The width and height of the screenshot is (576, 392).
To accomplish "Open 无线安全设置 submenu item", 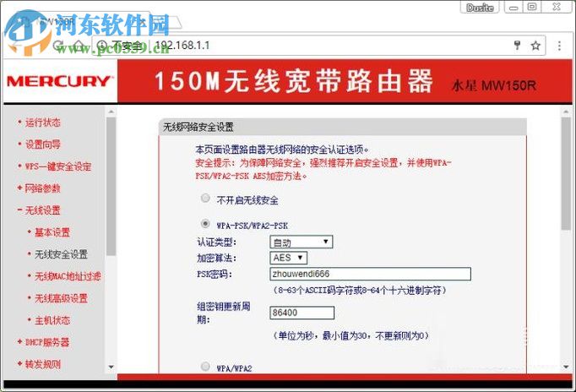I will [61, 254].
